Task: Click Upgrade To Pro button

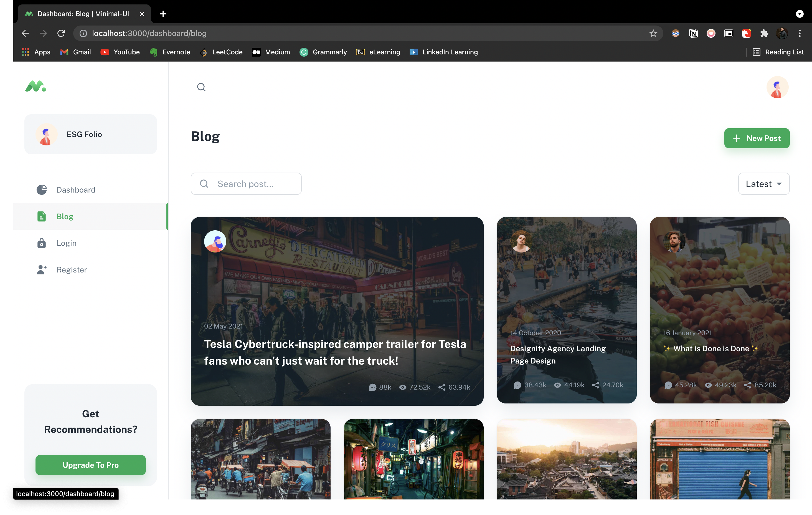Action: coord(90,465)
